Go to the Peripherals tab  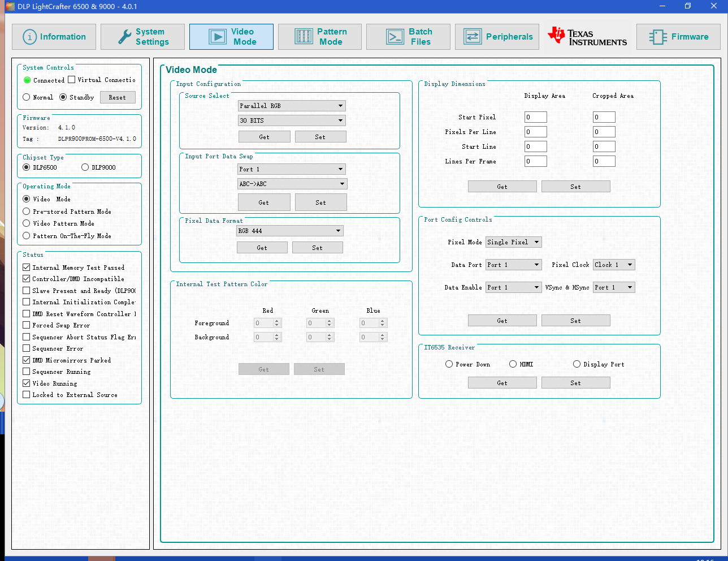[x=497, y=37]
